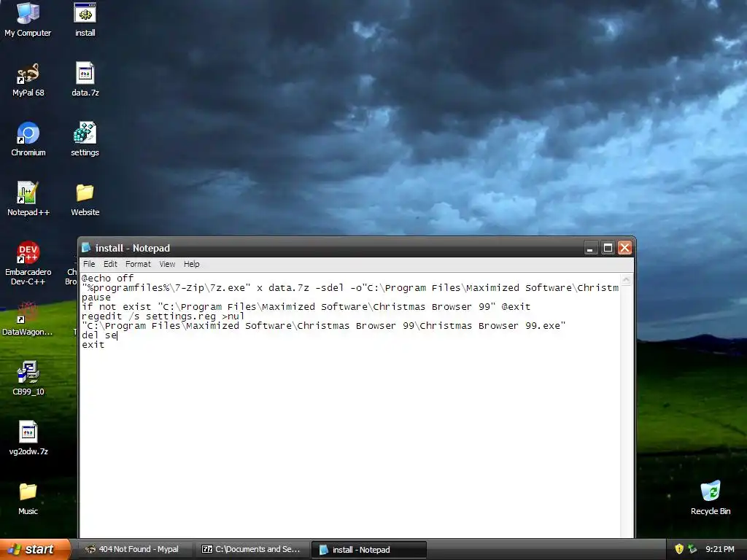Select the Music folder icon
Viewport: 747px width, 560px height.
pyautogui.click(x=28, y=498)
